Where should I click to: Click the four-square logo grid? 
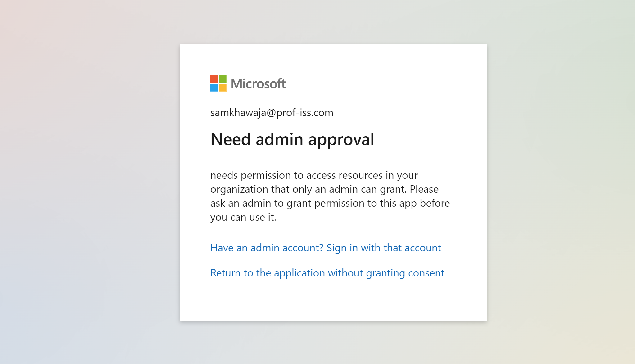click(218, 83)
